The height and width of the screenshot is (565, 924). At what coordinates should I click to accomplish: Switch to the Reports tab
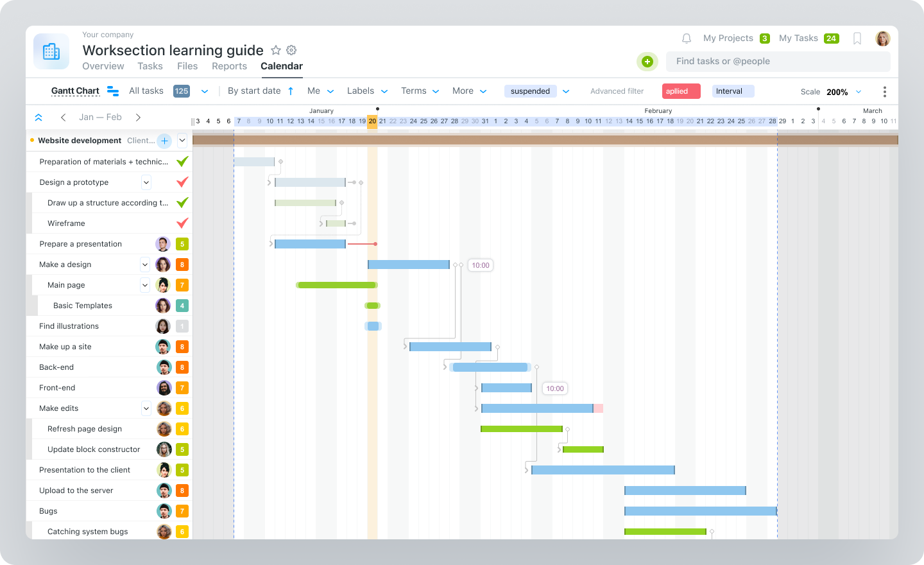(x=229, y=66)
